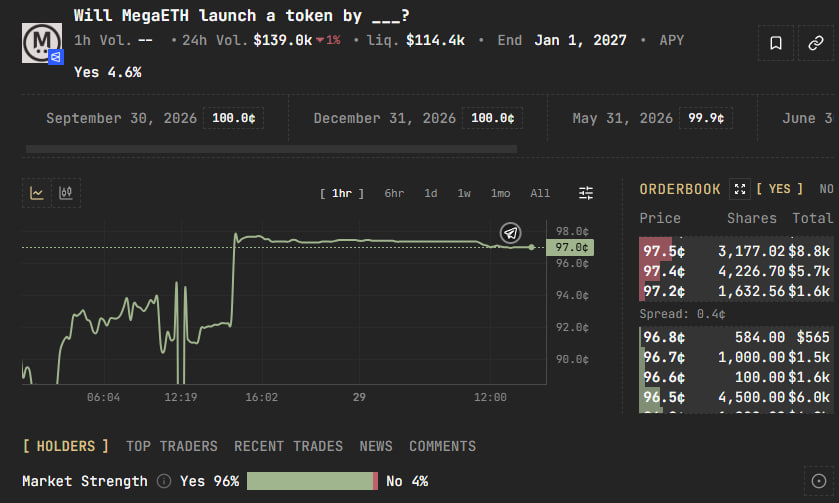Open the TOP TRADERS tab
This screenshot has width=839, height=503.
172,446
